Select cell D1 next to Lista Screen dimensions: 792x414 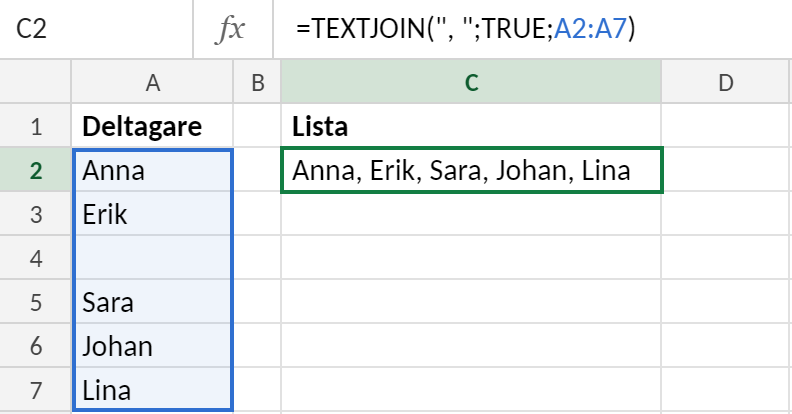point(726,126)
